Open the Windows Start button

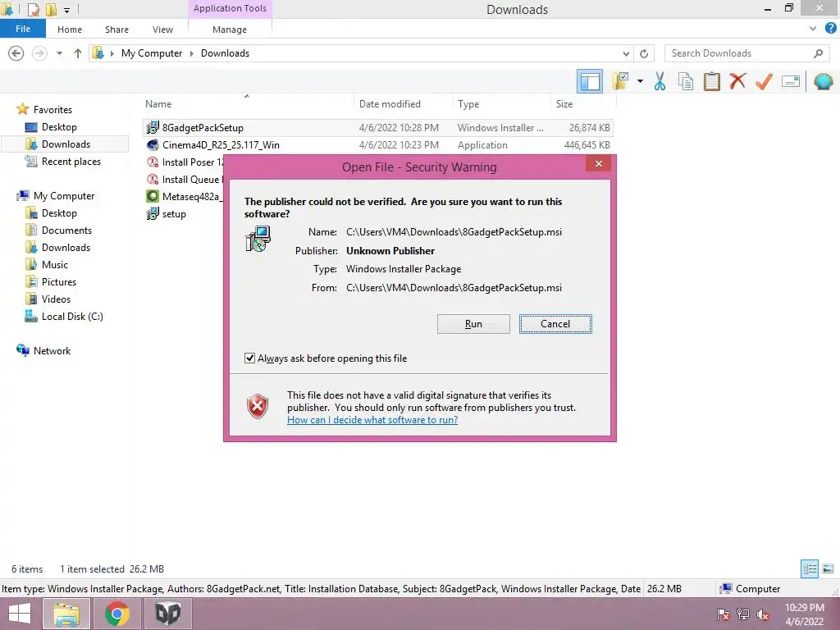point(20,614)
